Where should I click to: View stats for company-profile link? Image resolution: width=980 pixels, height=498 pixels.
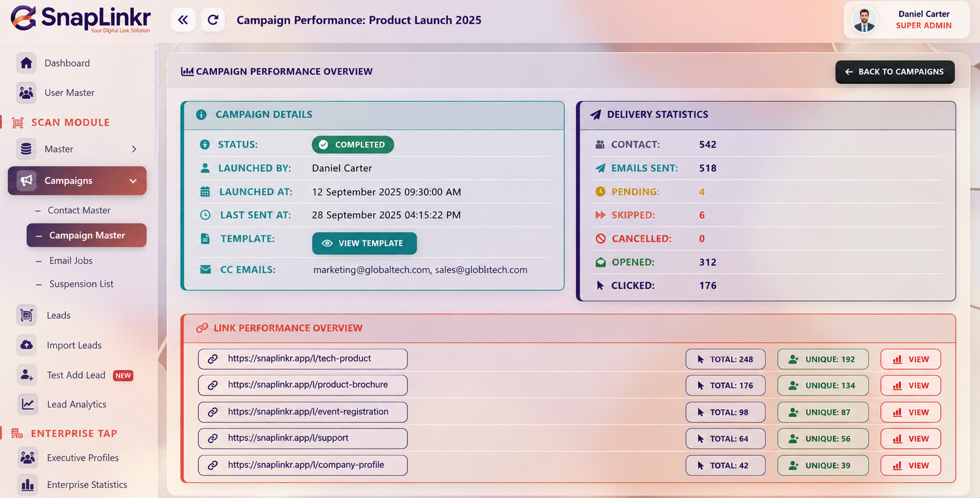coord(911,466)
